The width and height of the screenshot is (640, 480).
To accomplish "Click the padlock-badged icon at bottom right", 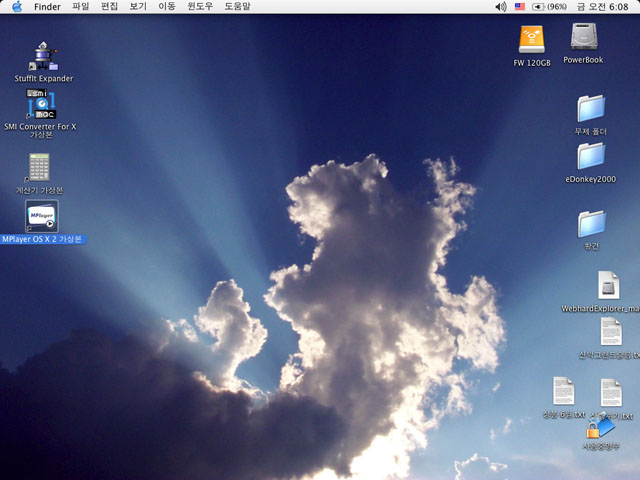I will pos(599,426).
